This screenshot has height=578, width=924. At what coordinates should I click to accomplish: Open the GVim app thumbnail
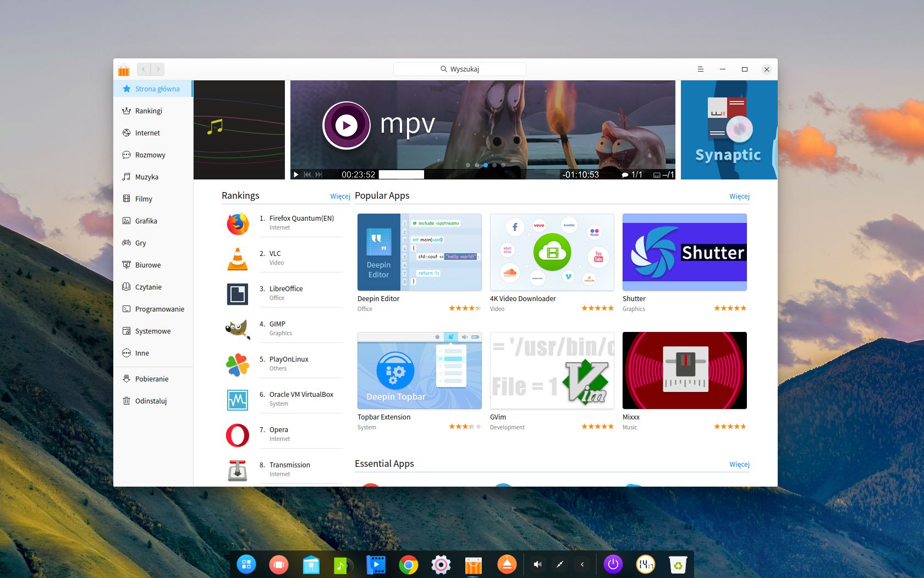point(552,370)
